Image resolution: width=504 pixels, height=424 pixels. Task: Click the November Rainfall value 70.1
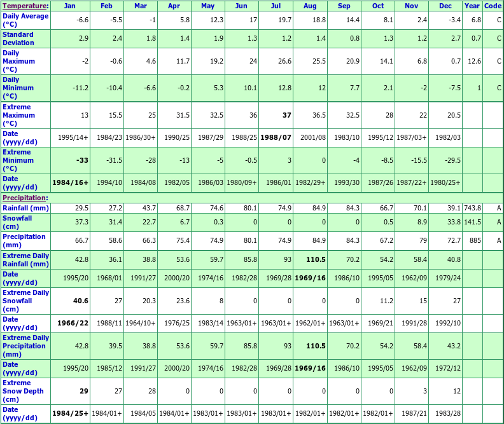(x=420, y=208)
